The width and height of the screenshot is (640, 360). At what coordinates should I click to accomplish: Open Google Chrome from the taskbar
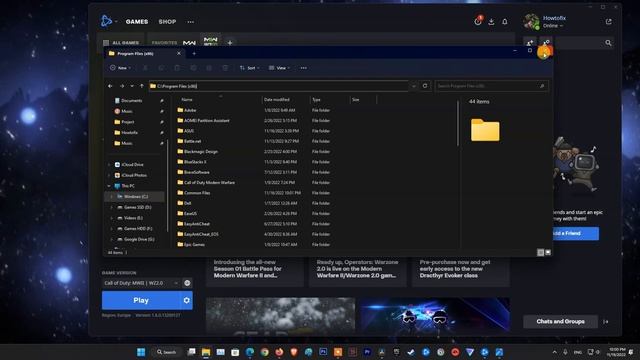pyautogui.click(x=264, y=352)
